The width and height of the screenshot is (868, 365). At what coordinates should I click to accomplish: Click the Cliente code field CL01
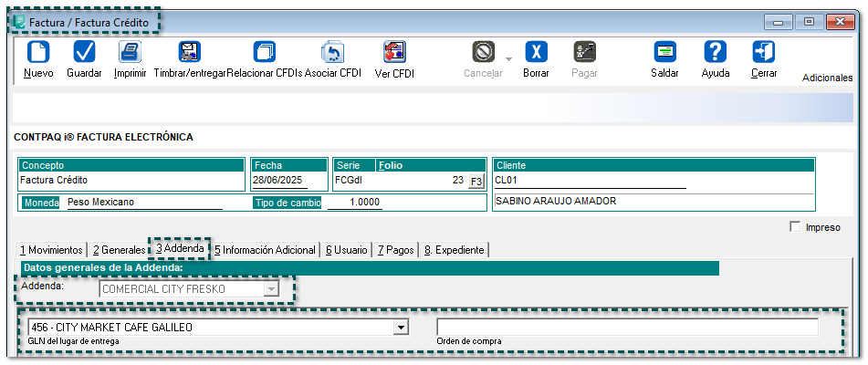point(591,181)
